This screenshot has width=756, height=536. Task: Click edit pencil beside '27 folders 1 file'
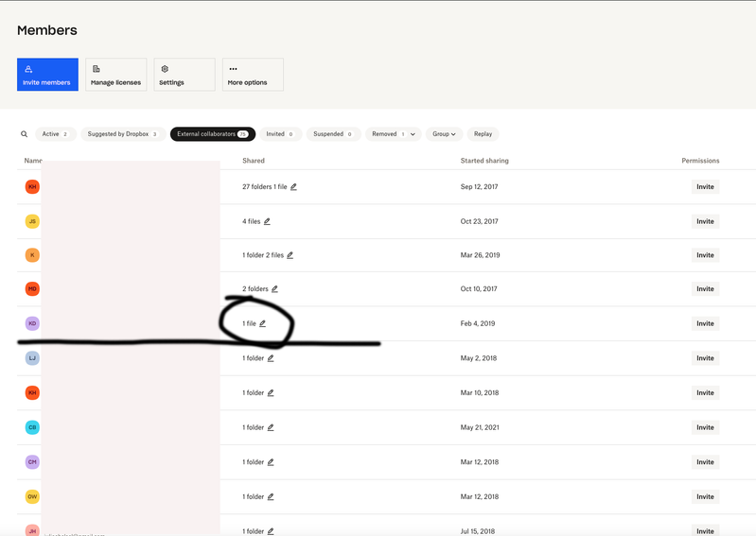294,187
